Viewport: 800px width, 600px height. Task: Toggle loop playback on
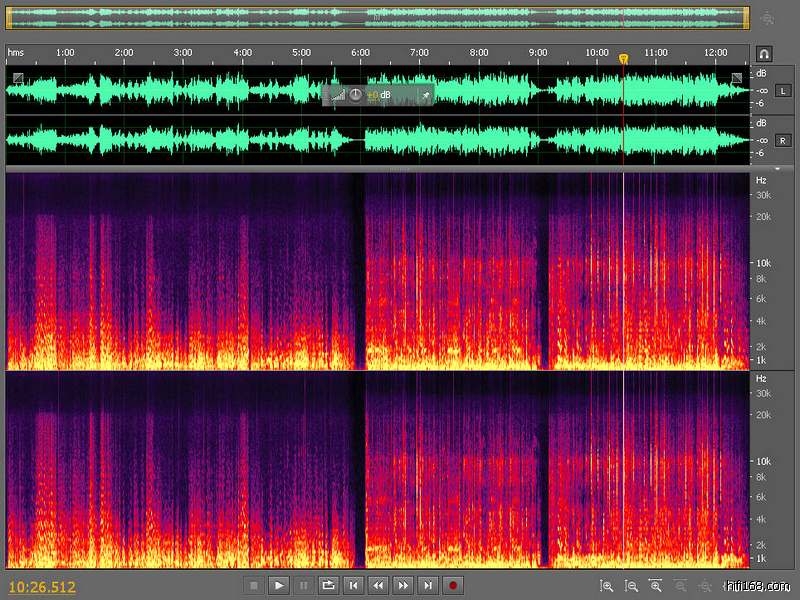point(328,585)
